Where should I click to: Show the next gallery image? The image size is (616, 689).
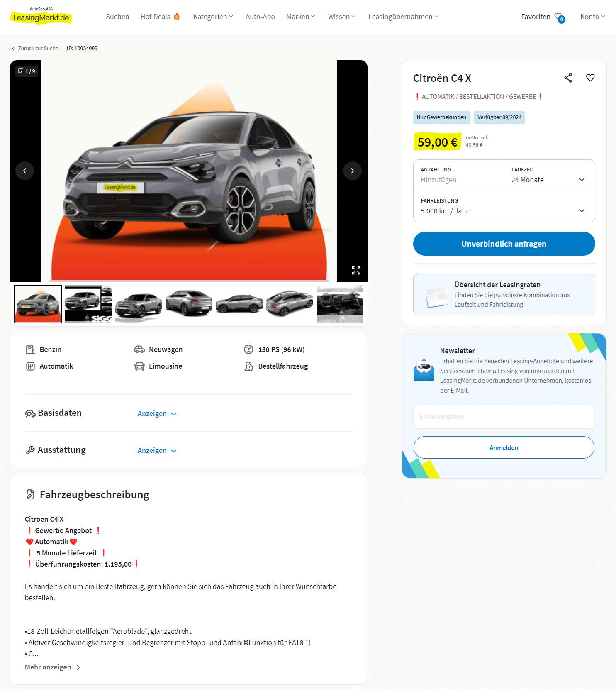[352, 171]
